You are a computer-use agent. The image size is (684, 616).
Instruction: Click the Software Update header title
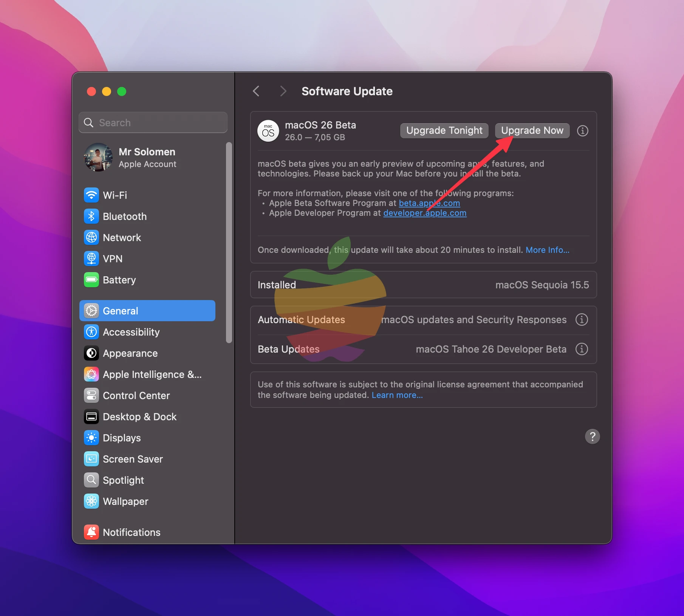click(x=347, y=91)
